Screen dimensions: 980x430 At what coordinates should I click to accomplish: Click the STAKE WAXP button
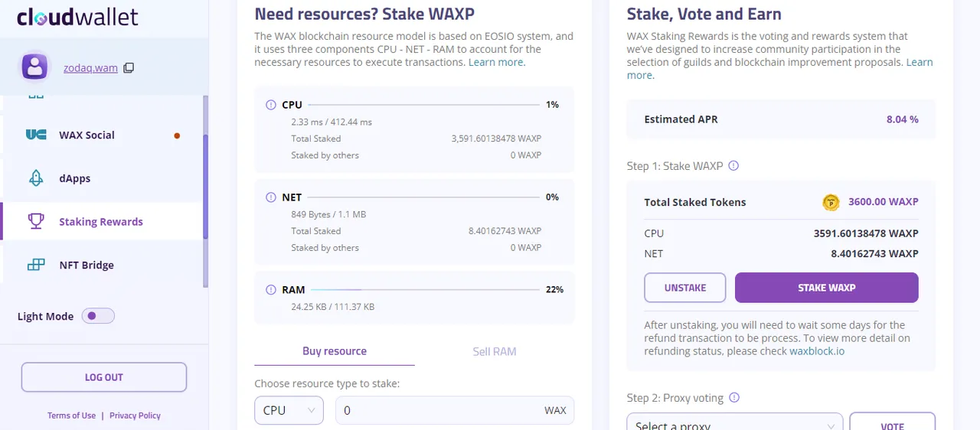coord(827,288)
